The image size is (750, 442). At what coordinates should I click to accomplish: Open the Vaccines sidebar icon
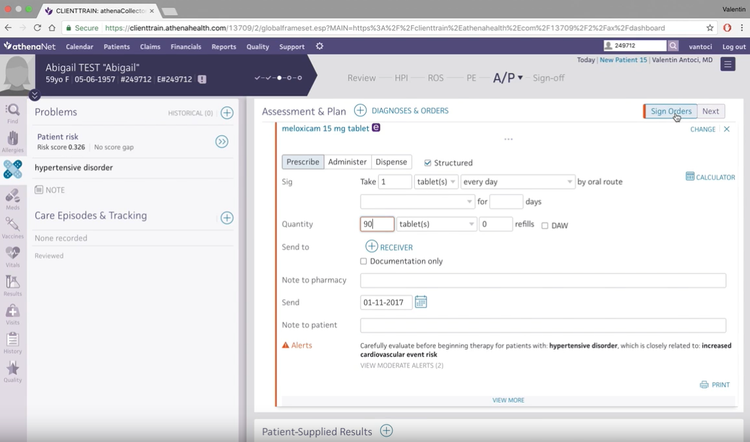tap(12, 228)
